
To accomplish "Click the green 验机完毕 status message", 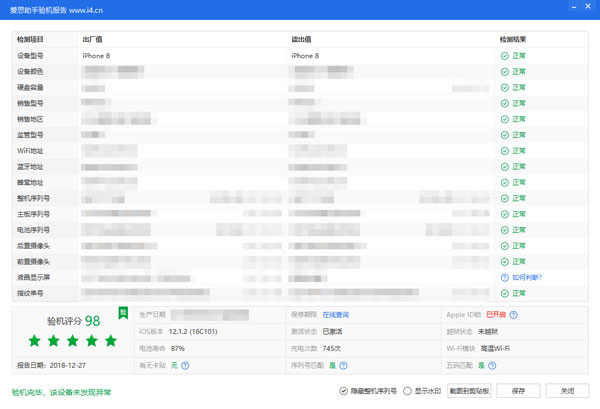I will pyautogui.click(x=61, y=392).
